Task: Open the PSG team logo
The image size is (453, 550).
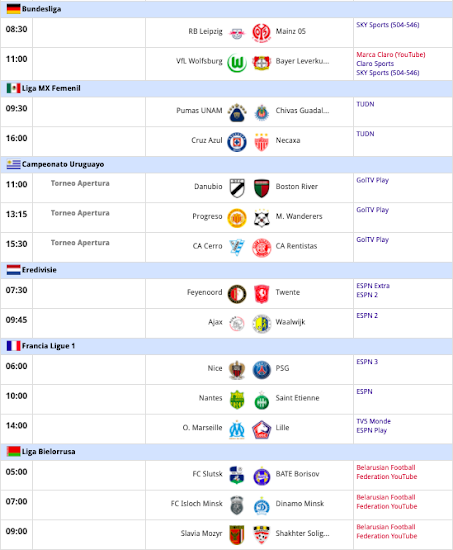Action: click(x=262, y=370)
